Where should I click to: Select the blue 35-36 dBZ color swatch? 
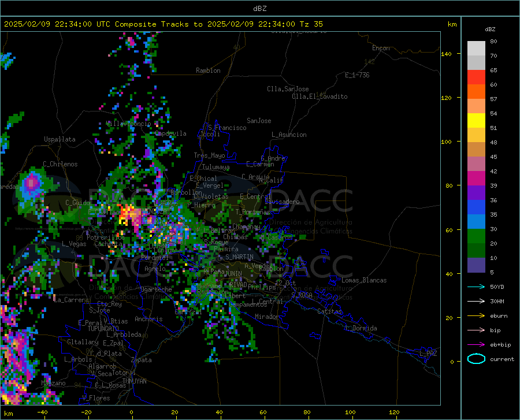(x=476, y=207)
